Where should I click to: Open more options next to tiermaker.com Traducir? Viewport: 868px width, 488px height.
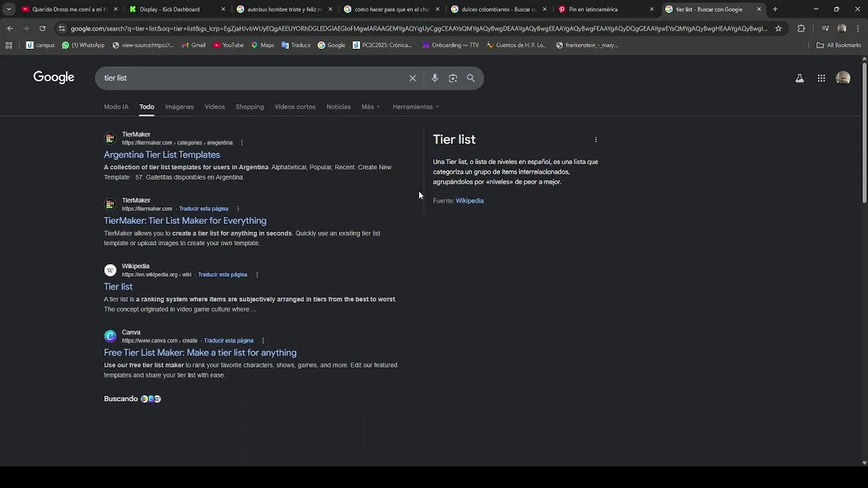pos(238,209)
